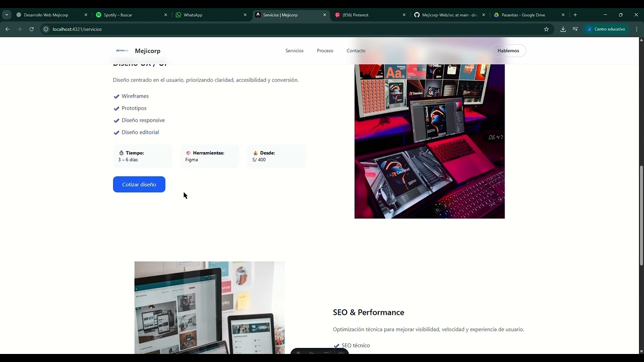The width and height of the screenshot is (644, 362).
Task: Open the Contacto nav link
Action: [x=356, y=51]
